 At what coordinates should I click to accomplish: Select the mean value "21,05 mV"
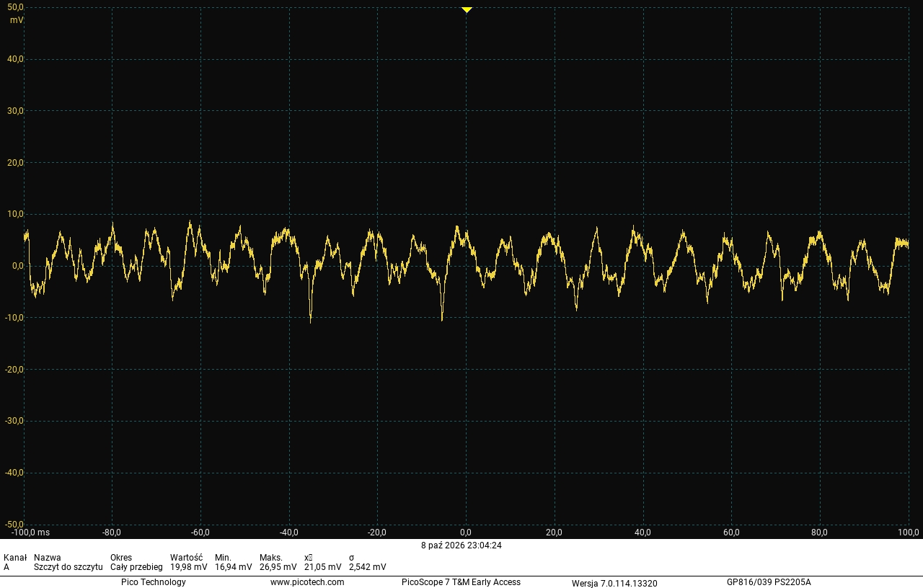tap(323, 567)
